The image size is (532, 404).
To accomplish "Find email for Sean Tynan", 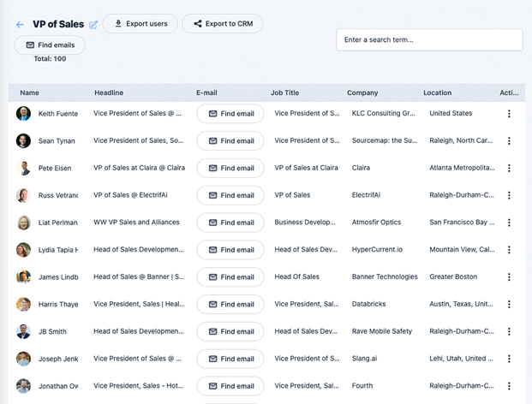I will pos(230,141).
